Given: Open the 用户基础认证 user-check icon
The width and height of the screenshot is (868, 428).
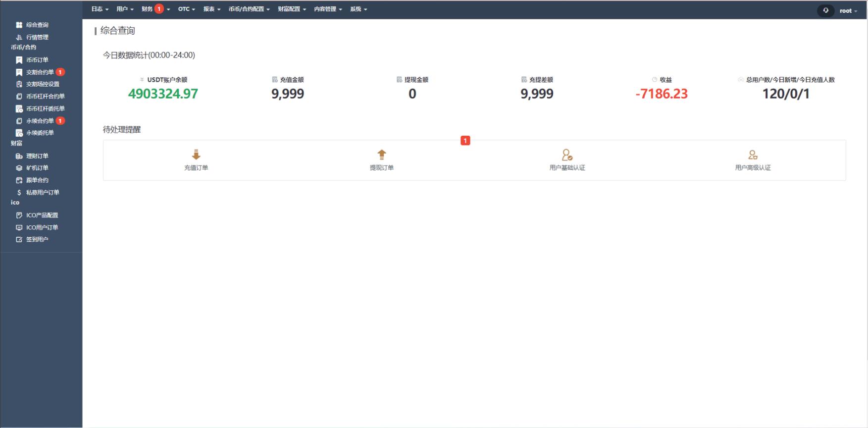Looking at the screenshot, I should pos(567,155).
